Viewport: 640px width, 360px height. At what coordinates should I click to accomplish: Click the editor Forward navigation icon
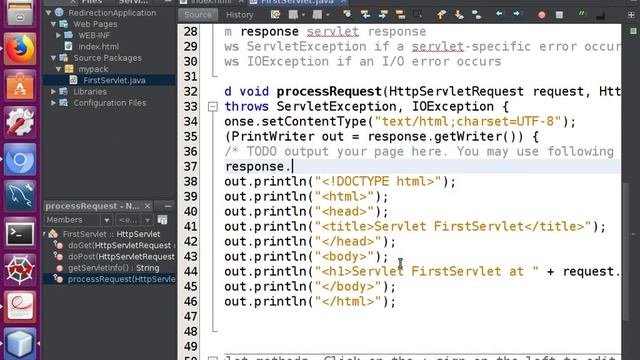[x=317, y=15]
